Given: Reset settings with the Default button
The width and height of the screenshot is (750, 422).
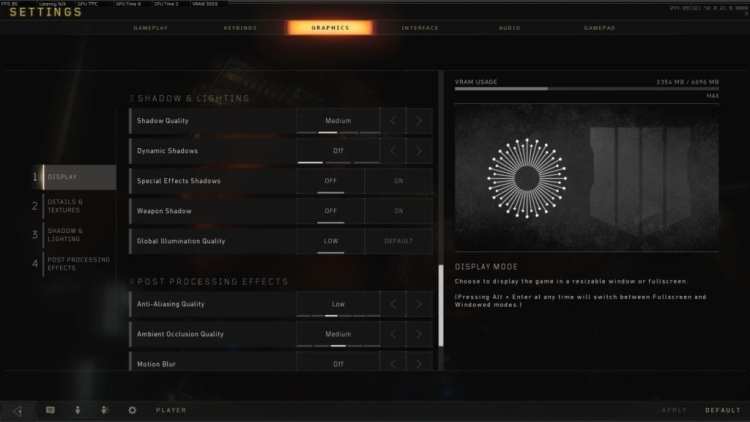Looking at the screenshot, I should coord(723,411).
